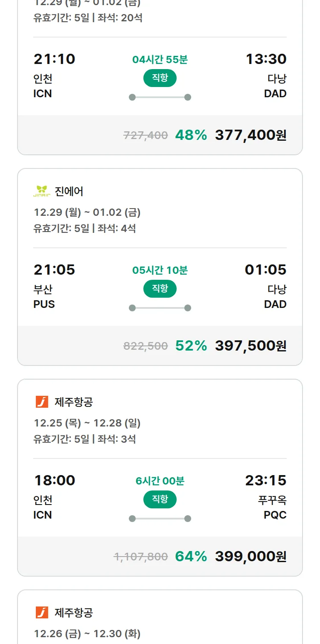Click the 제주항공 name above 12.26 dates
The height and width of the screenshot is (644, 320).
pyautogui.click(x=74, y=612)
